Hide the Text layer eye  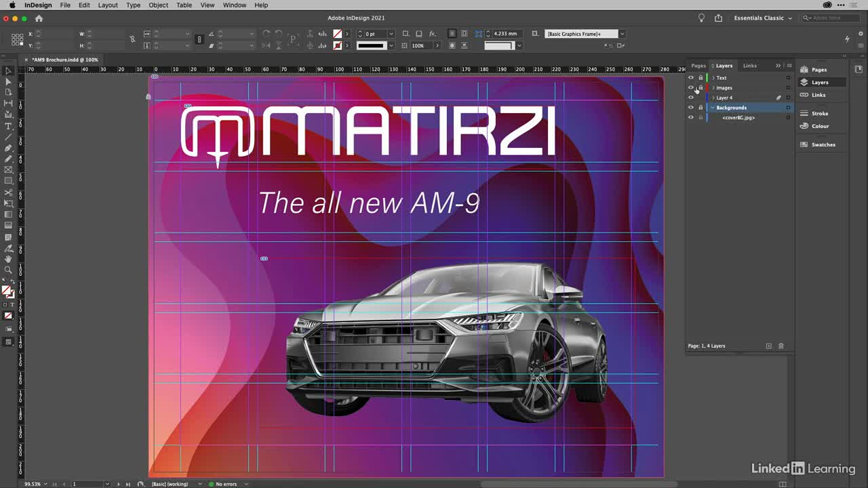[691, 78]
